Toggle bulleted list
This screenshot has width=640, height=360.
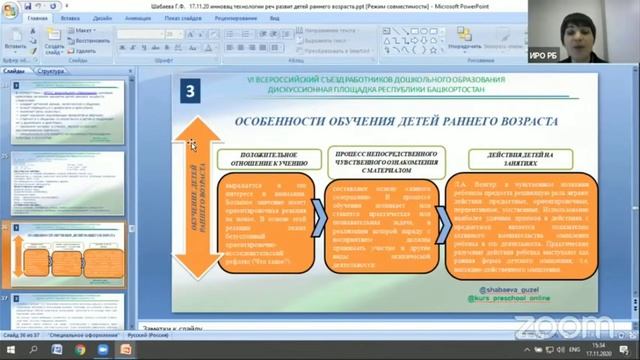pos(231,34)
